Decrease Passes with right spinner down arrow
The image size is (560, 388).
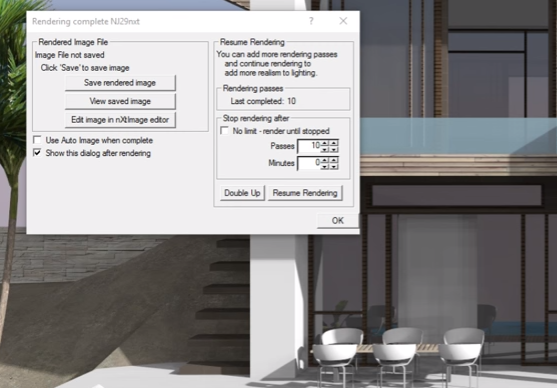pyautogui.click(x=334, y=150)
